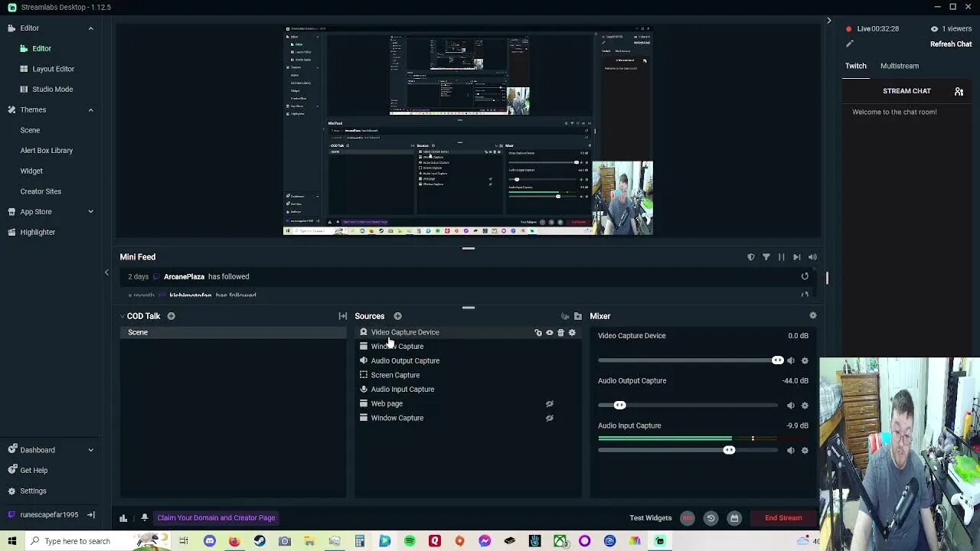Toggle lock on Video Capture Device source
The width and height of the screenshot is (980, 551).
point(538,333)
